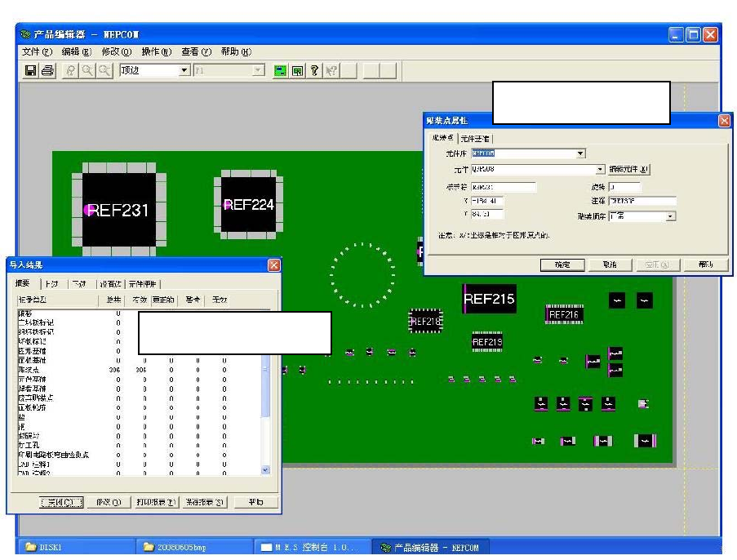
Task: Open the 顶边 side dropdown in toolbar
Action: coord(185,72)
